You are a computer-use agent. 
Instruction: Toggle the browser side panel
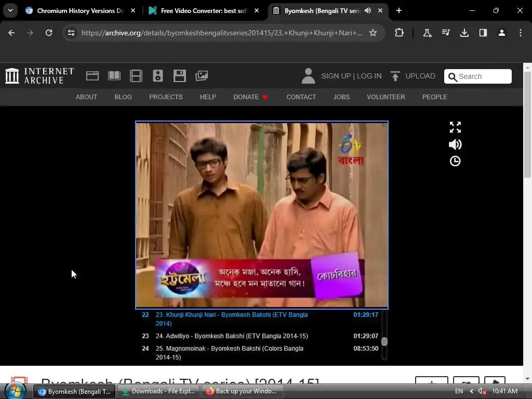483,33
